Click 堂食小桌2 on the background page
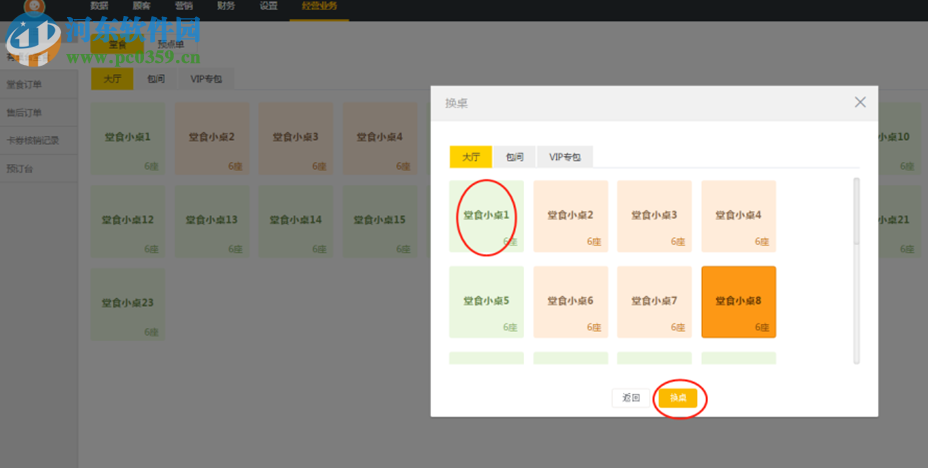The width and height of the screenshot is (928, 468). pos(212,138)
